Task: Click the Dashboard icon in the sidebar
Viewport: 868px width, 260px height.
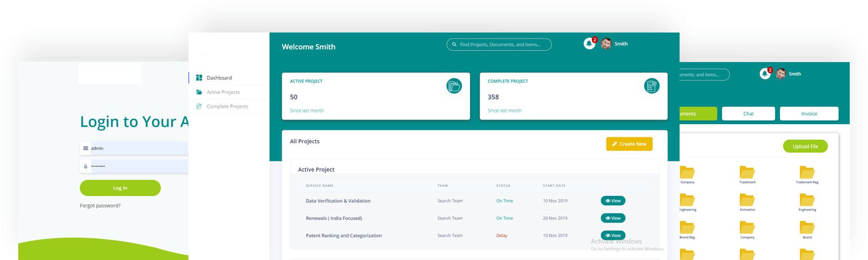Action: (199, 78)
